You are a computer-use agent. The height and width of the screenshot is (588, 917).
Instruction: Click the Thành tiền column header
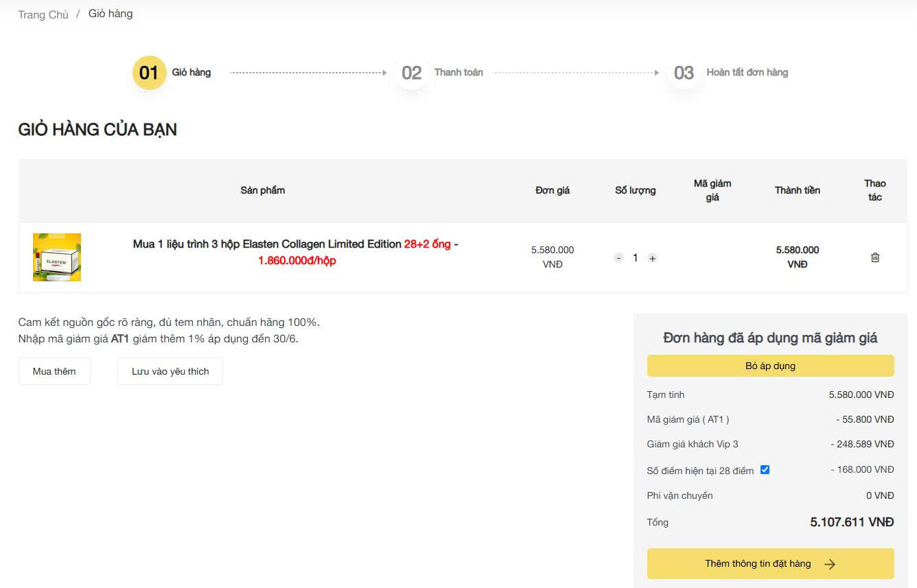pos(798,190)
